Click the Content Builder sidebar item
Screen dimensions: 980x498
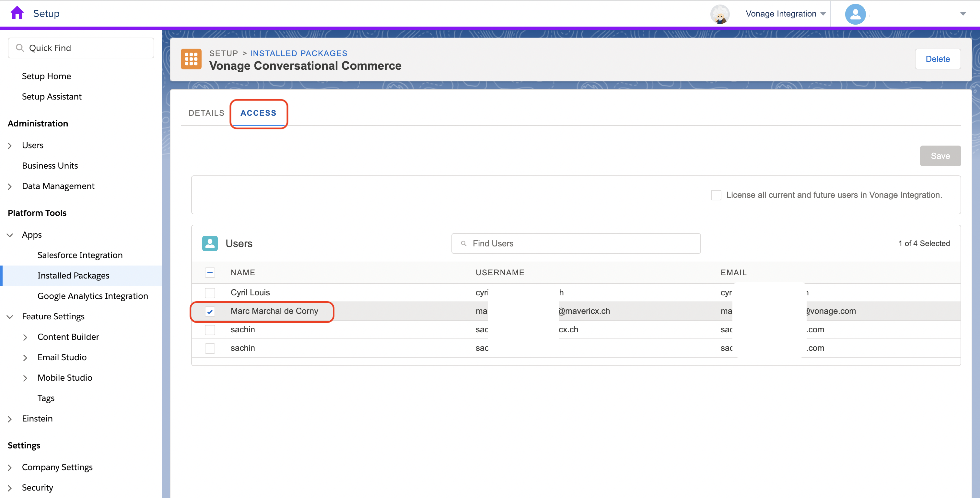coord(68,337)
